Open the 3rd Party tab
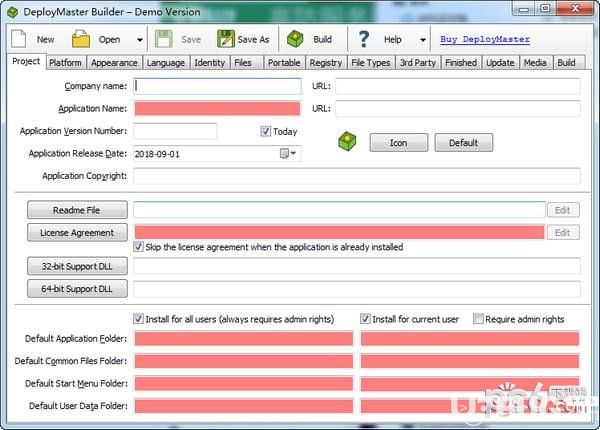The width and height of the screenshot is (600, 430). coord(418,63)
